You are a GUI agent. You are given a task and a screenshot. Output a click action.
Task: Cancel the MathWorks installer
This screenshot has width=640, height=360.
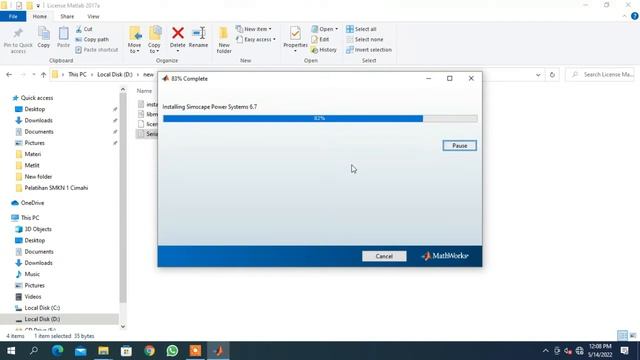point(384,256)
